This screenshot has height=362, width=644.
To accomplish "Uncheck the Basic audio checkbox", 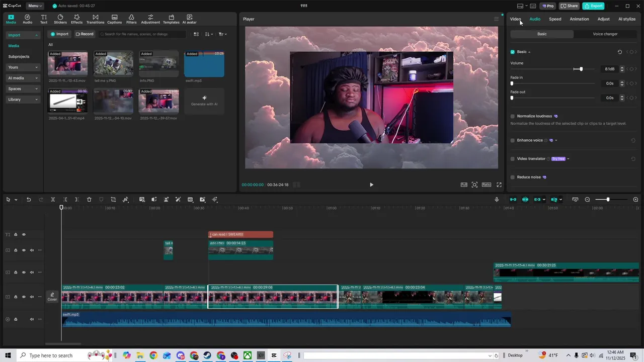I will [x=513, y=52].
